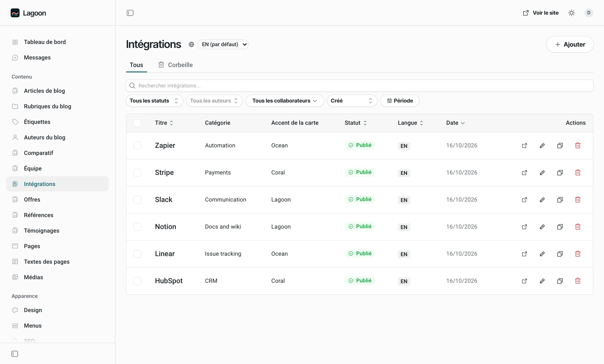604x364 pixels.
Task: Open the HubSpot integration title
Action: 169,281
